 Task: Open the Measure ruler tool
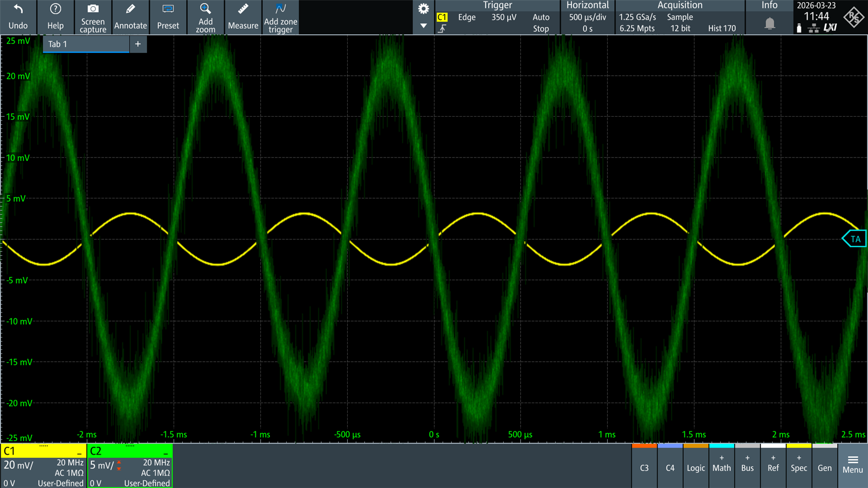point(243,10)
